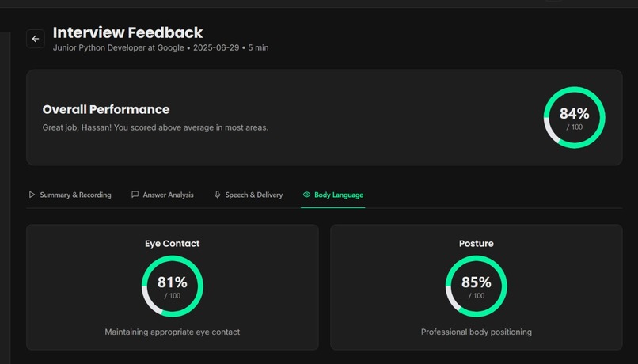Image resolution: width=638 pixels, height=364 pixels.
Task: Click the play icon beside Summary & Recording
Action: (x=32, y=195)
